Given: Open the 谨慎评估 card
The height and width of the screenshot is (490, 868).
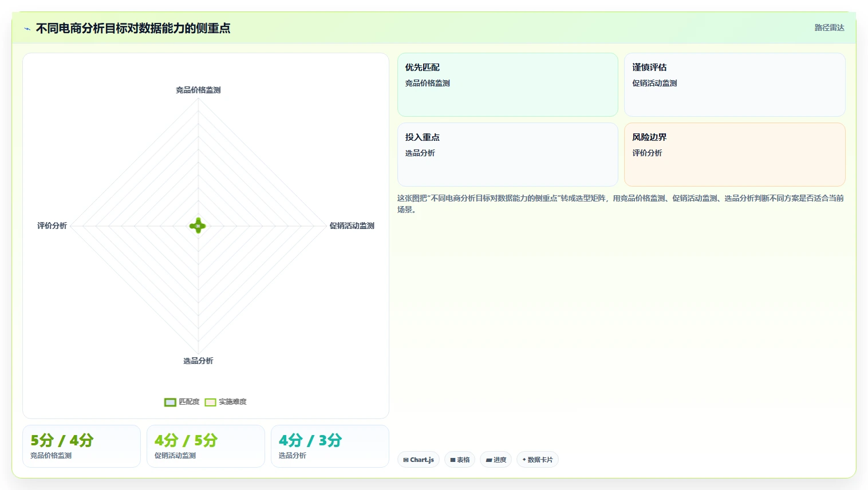Looking at the screenshot, I should 735,85.
